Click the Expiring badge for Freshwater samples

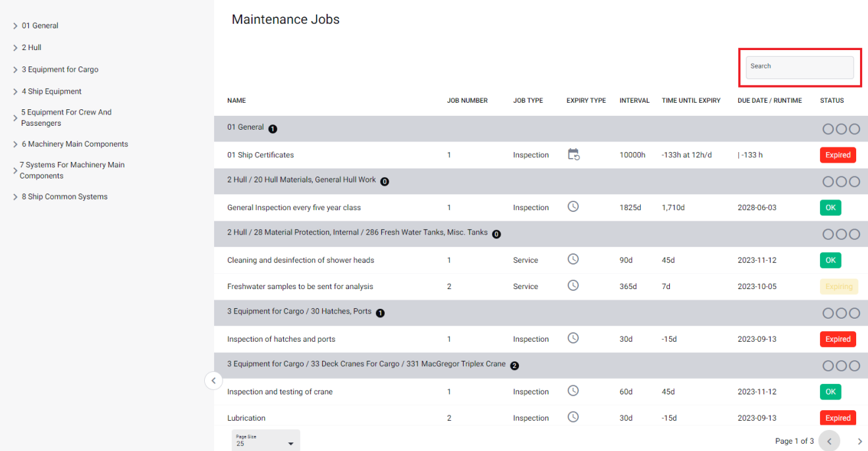tap(839, 286)
